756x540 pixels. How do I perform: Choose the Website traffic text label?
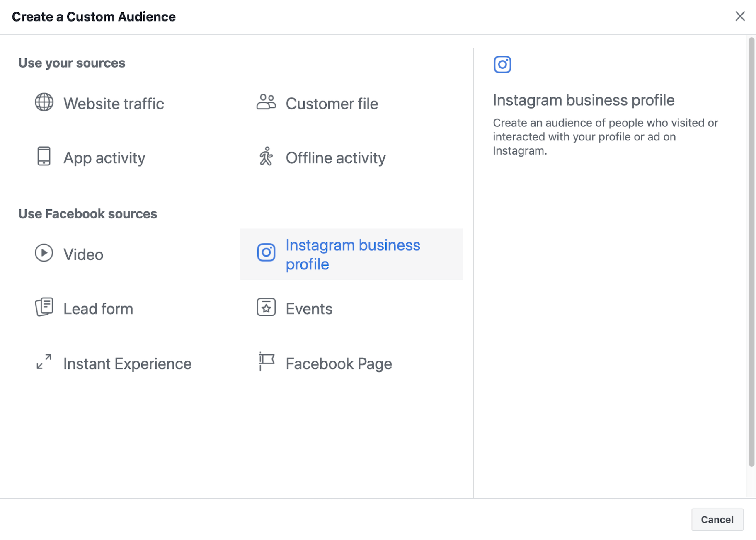pos(114,104)
